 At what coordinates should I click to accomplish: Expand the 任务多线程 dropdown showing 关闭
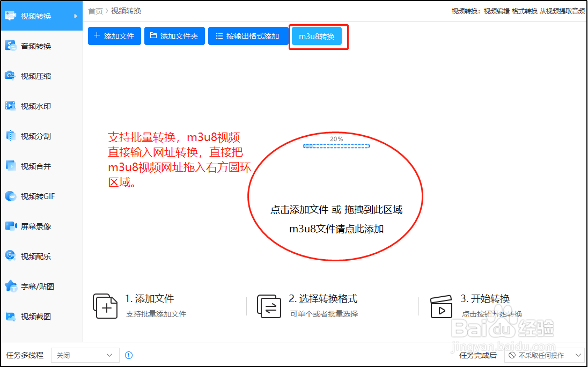pyautogui.click(x=85, y=355)
